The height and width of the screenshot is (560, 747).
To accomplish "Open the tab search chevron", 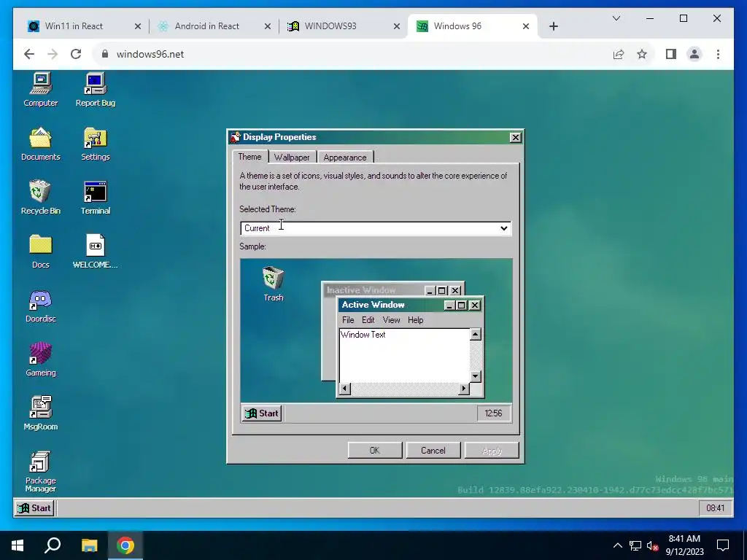I will (616, 18).
